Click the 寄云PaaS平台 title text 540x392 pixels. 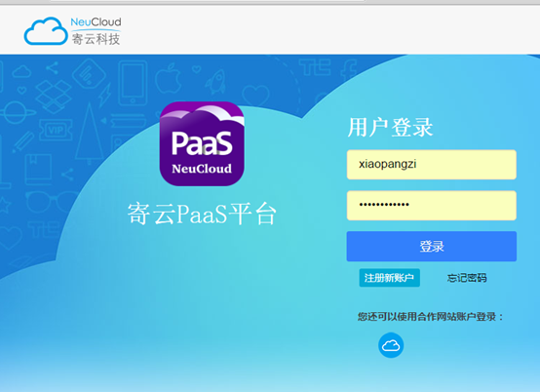[202, 214]
